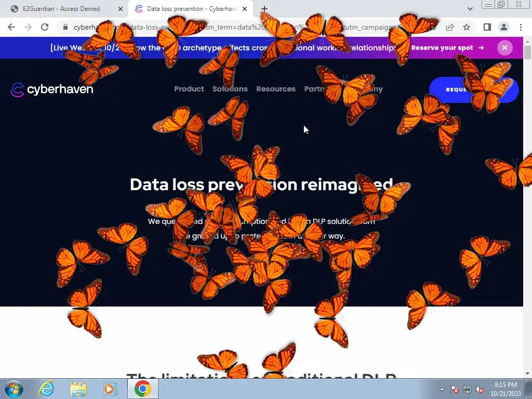Open the clock showing 8:15 PM
This screenshot has height=399, width=532.
(506, 389)
